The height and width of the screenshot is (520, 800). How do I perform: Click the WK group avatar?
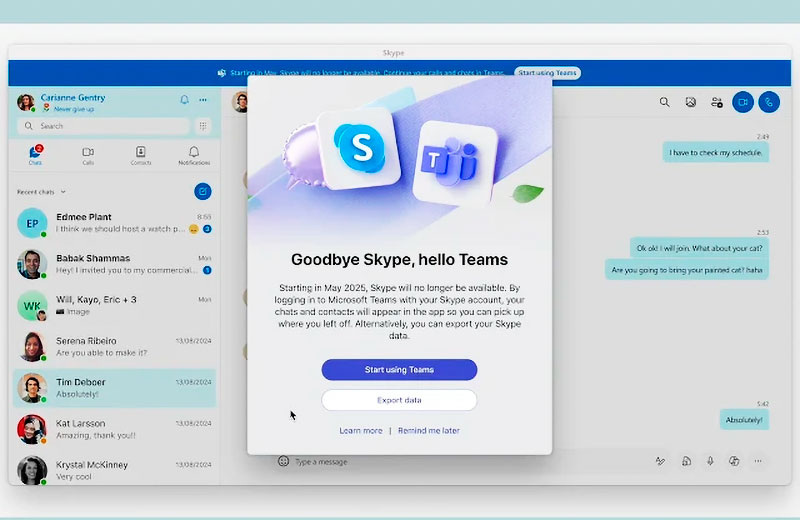pyautogui.click(x=32, y=306)
